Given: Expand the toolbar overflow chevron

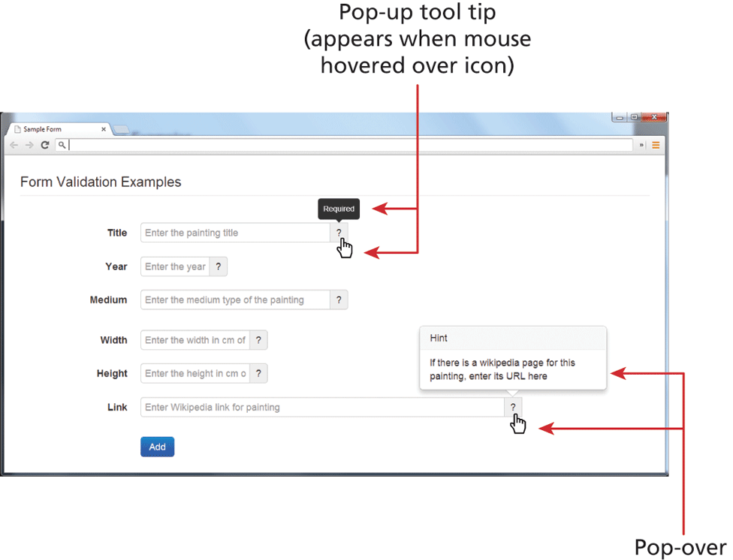Looking at the screenshot, I should [641, 146].
